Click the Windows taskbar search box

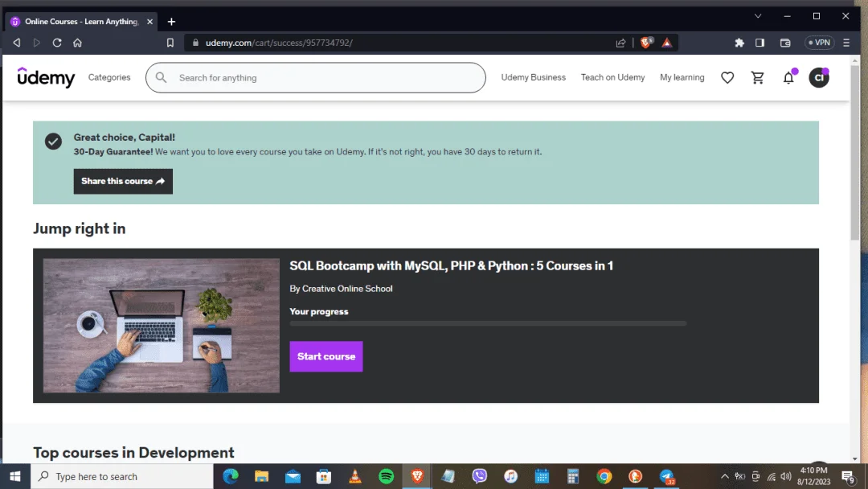122,476
